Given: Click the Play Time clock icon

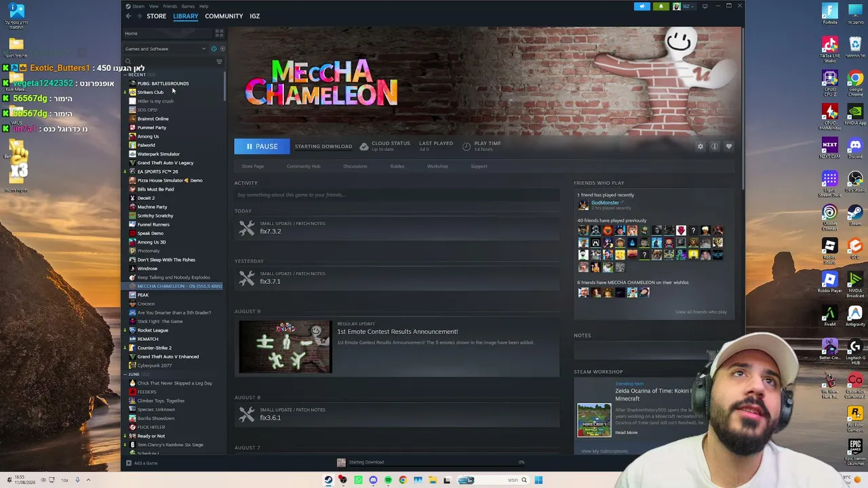Looking at the screenshot, I should click(467, 146).
